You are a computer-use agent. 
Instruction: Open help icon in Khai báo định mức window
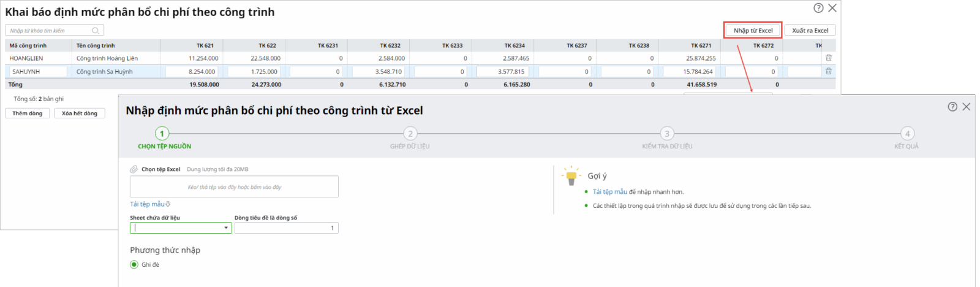pyautogui.click(x=818, y=8)
